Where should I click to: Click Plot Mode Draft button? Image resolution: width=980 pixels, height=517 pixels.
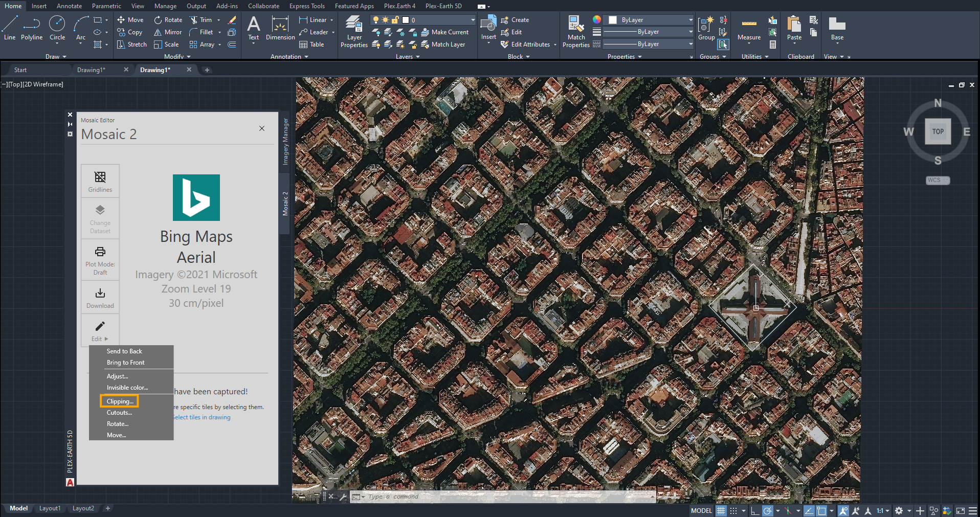[100, 260]
